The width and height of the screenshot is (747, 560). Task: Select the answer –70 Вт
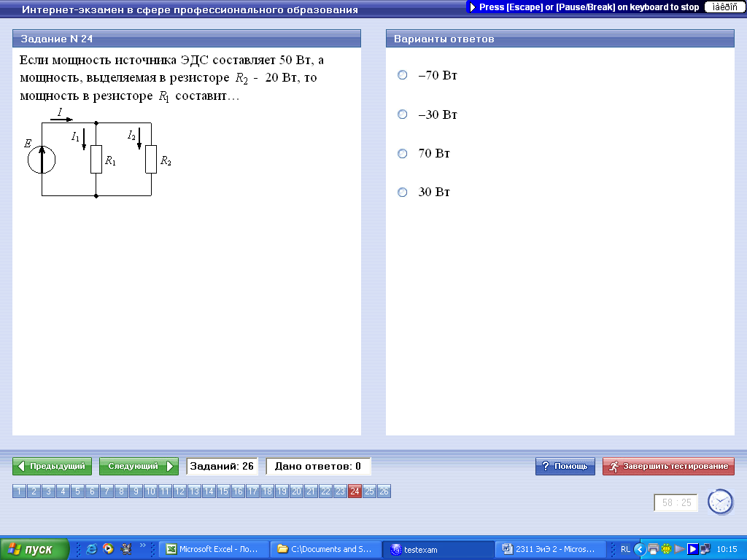click(x=403, y=75)
